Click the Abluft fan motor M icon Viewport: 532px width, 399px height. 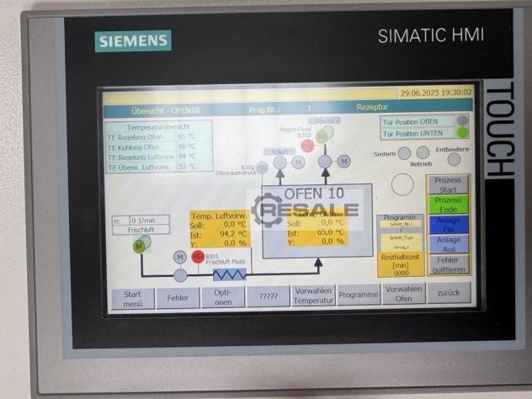click(298, 162)
